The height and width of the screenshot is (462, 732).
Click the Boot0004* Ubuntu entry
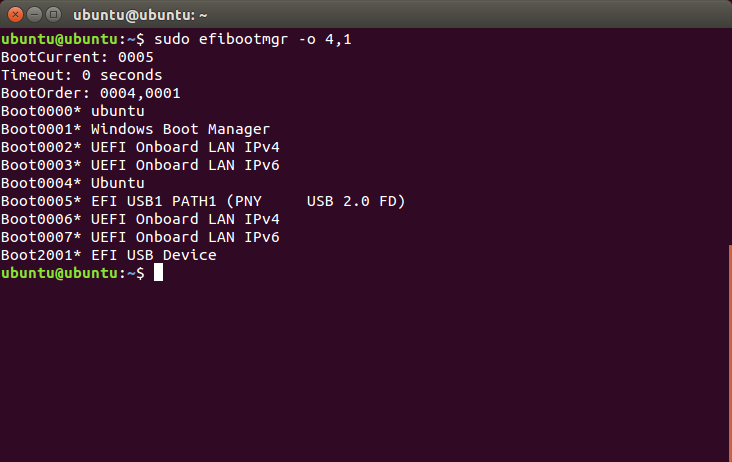(x=73, y=183)
